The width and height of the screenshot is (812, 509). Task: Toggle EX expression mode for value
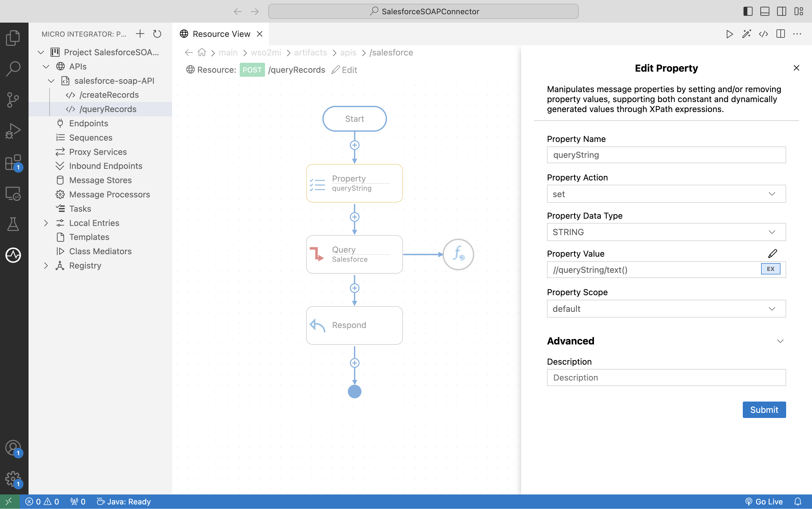(x=770, y=269)
